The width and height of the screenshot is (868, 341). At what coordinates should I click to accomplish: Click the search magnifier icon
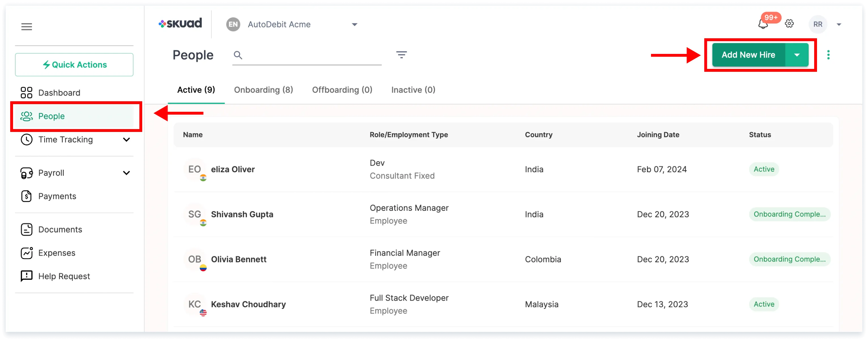click(x=238, y=55)
